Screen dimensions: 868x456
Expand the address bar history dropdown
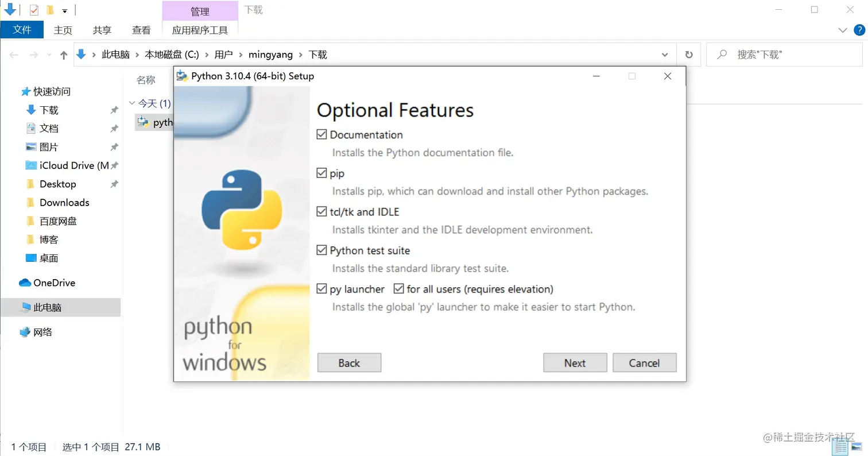[x=665, y=55]
